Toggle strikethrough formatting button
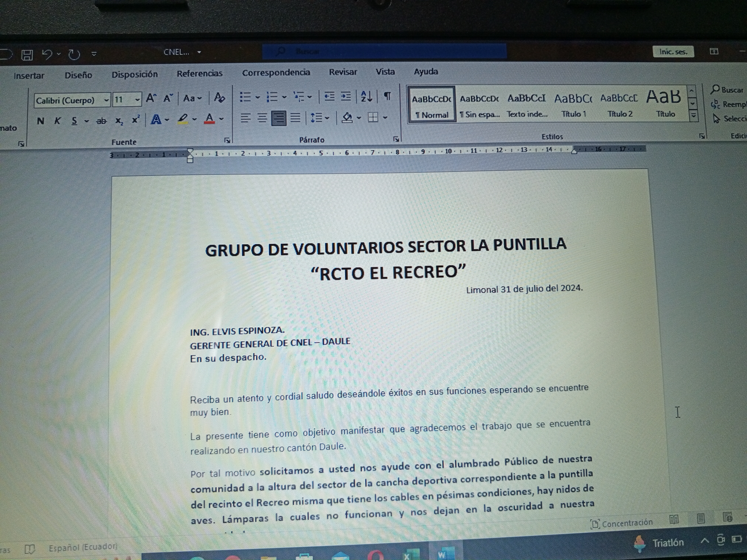Screen dimensions: 747x560 101,121
